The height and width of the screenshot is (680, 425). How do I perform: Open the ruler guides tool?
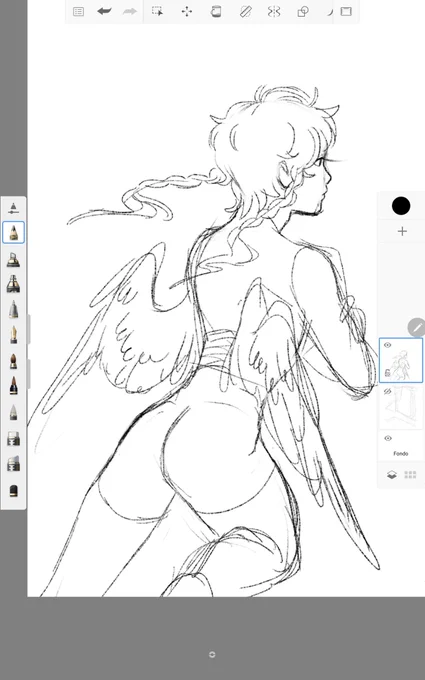pos(245,12)
